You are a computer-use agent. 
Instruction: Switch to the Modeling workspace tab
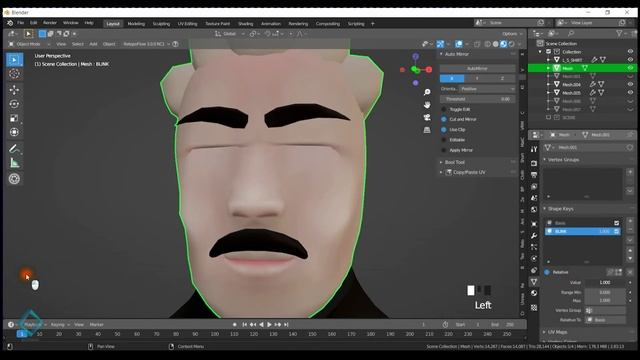click(x=136, y=24)
